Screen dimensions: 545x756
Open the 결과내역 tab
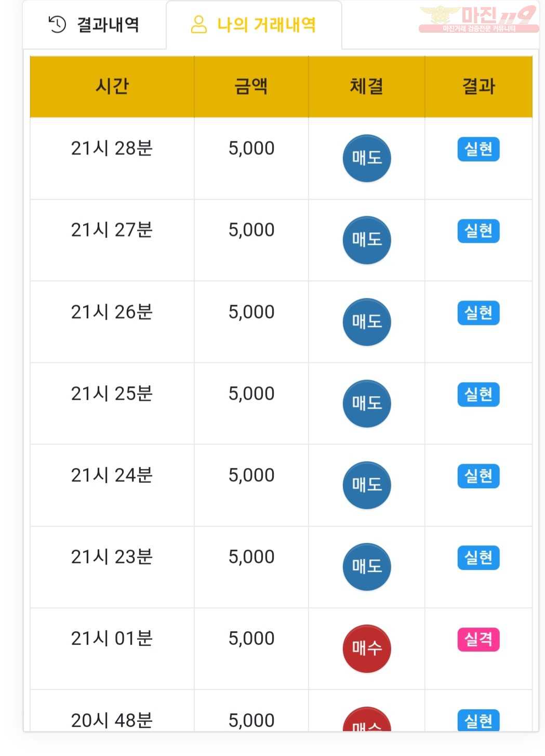click(94, 24)
